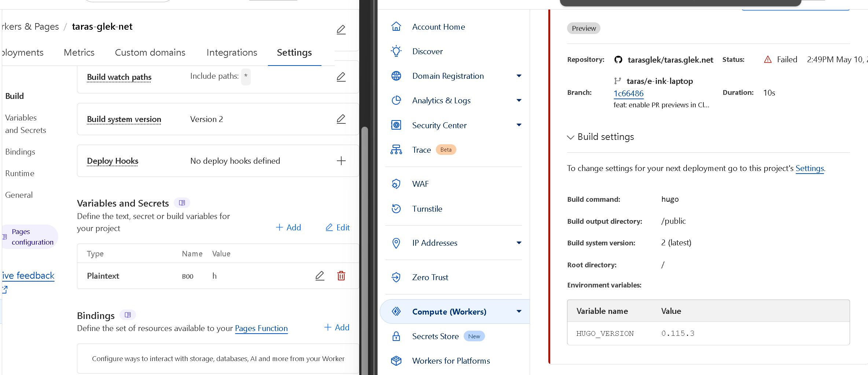Viewport: 868px width, 375px height.
Task: Click the tarasglek/taras.glek.net repository name
Action: click(x=670, y=60)
